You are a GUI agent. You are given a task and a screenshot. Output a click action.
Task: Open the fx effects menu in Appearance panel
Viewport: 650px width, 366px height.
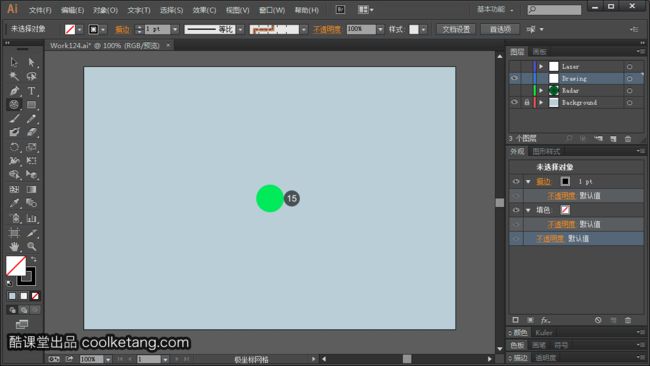[545, 320]
